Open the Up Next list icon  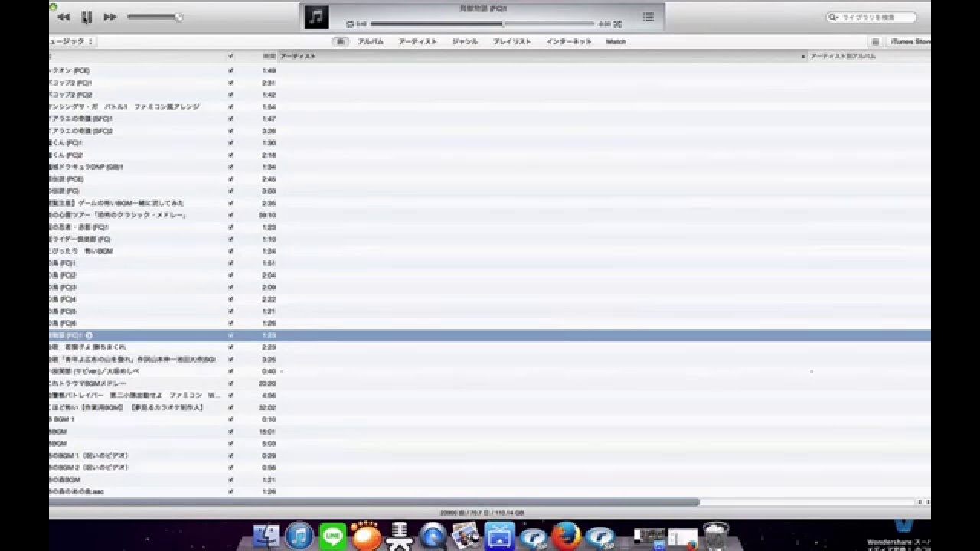tap(648, 17)
